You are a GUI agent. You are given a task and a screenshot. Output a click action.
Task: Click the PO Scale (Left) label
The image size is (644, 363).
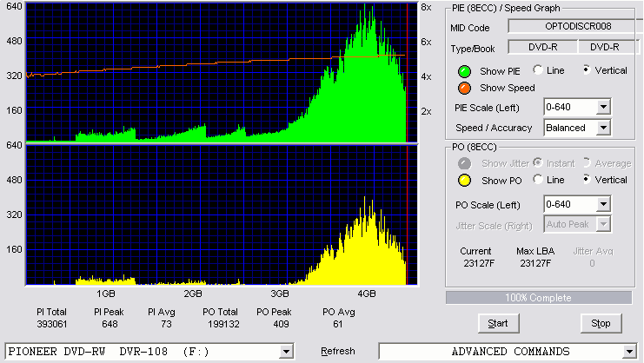click(x=488, y=205)
